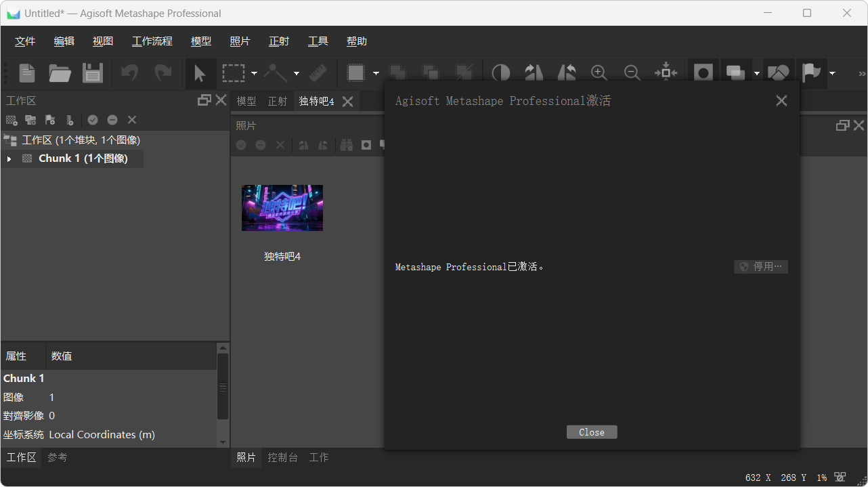Toggle Show Masks in the main toolbar
The image size is (868, 487).
point(703,72)
